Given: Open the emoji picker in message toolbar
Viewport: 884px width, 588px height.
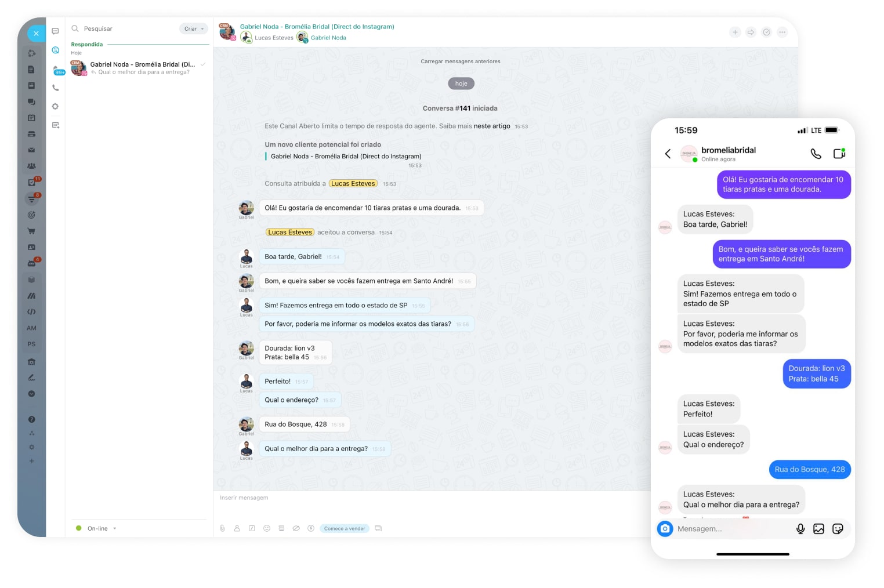Looking at the screenshot, I should click(x=267, y=528).
